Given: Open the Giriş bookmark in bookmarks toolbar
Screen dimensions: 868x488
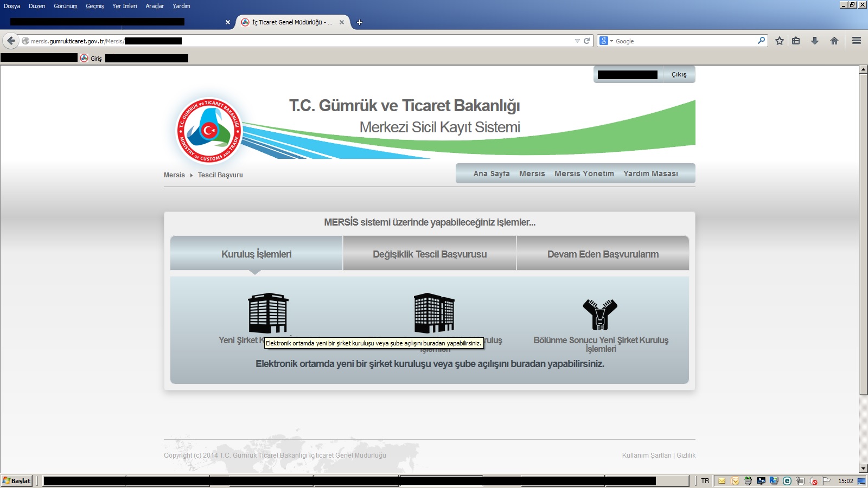Looking at the screenshot, I should (91, 58).
